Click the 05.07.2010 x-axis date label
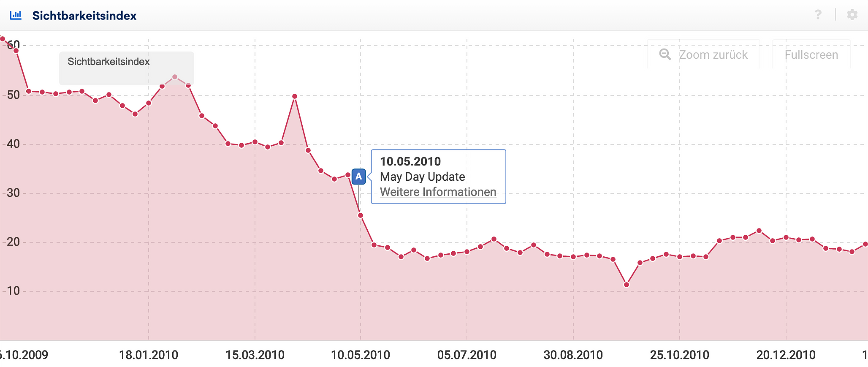This screenshot has height=367, width=868. point(467,355)
